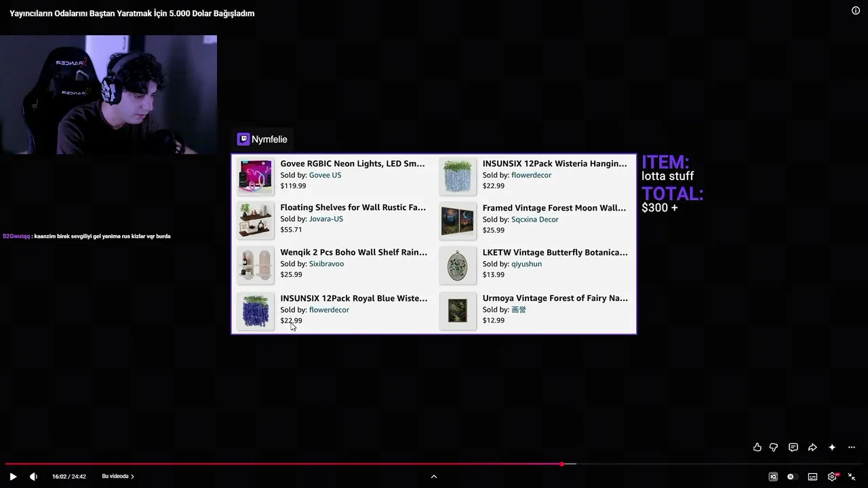The width and height of the screenshot is (868, 488).
Task: Click the video title at the top
Action: point(132,14)
